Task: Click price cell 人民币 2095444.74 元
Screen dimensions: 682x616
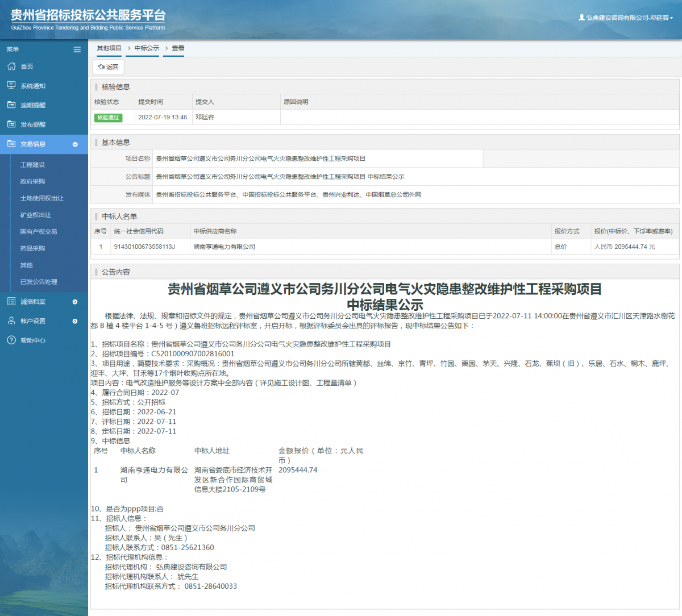Action: pos(625,247)
